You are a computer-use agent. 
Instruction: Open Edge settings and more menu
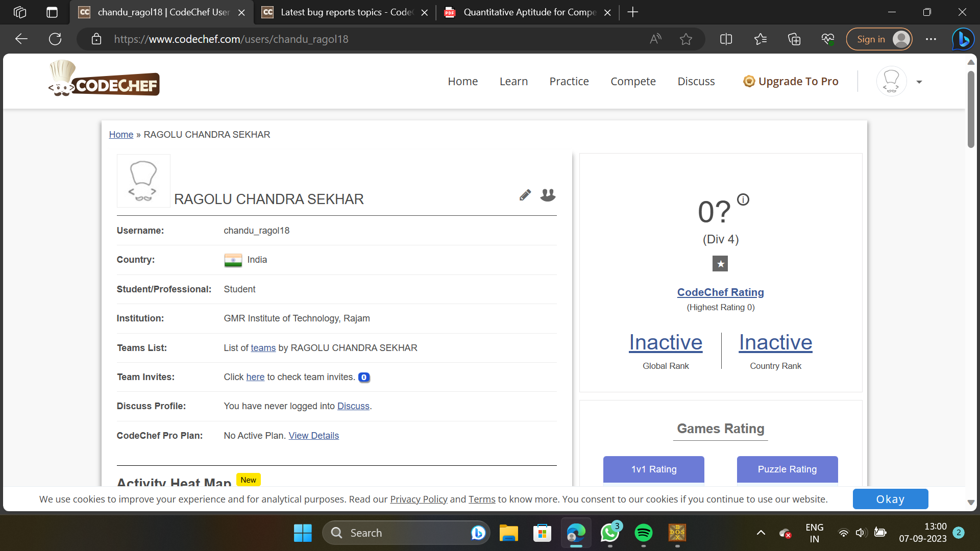click(x=931, y=39)
